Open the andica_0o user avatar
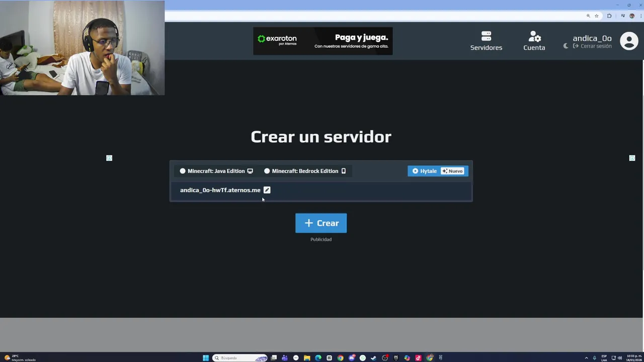644x362 pixels. point(629,41)
